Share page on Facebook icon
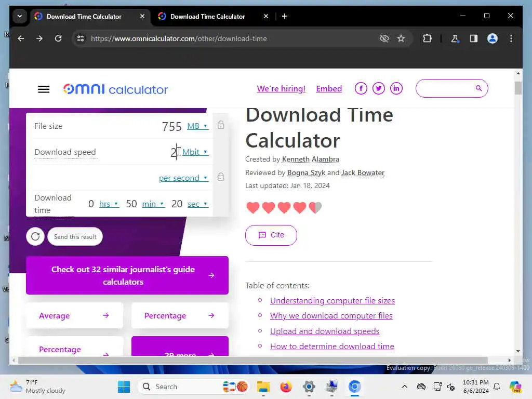 click(x=361, y=88)
